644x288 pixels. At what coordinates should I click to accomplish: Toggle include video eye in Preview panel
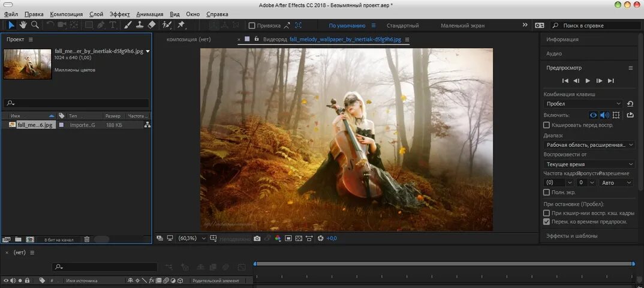[x=593, y=115]
